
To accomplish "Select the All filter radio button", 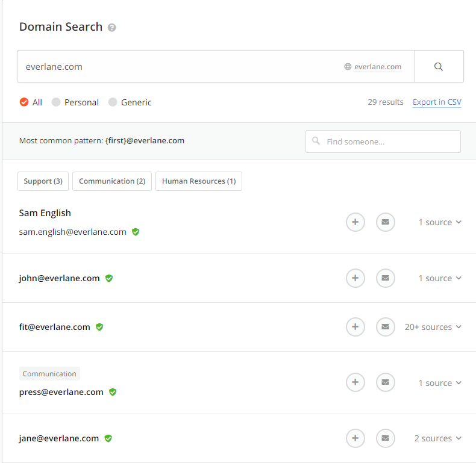I will pyautogui.click(x=24, y=102).
